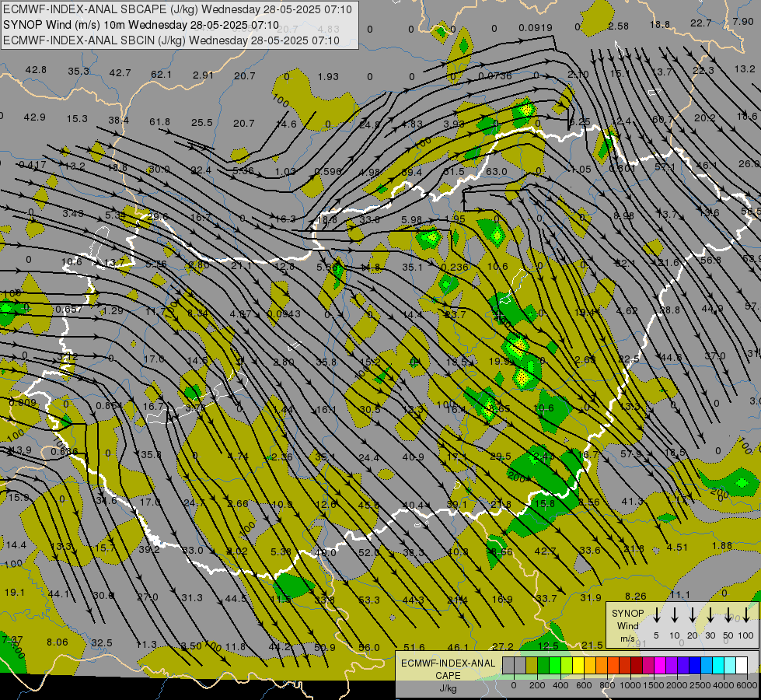Click map value 0.596
This screenshot has width=761, height=700.
point(327,171)
